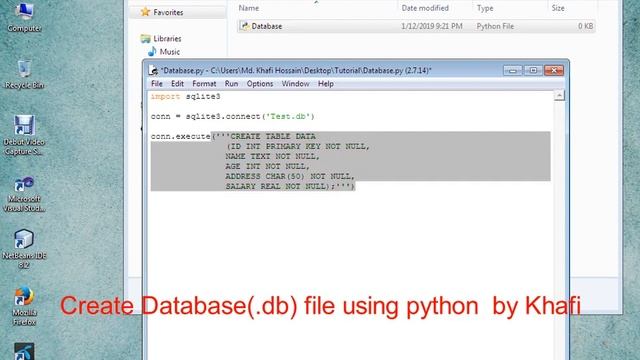
Task: Click Favorites label in Explorer sidebar
Action: click(x=168, y=12)
